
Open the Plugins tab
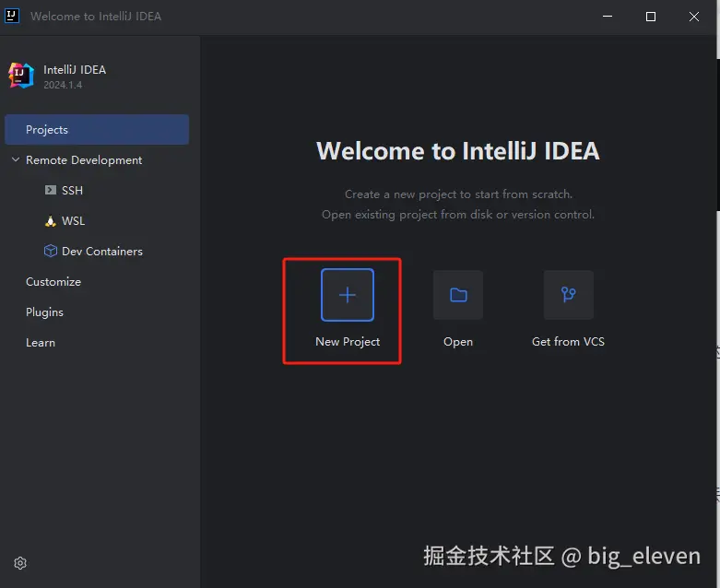click(44, 312)
